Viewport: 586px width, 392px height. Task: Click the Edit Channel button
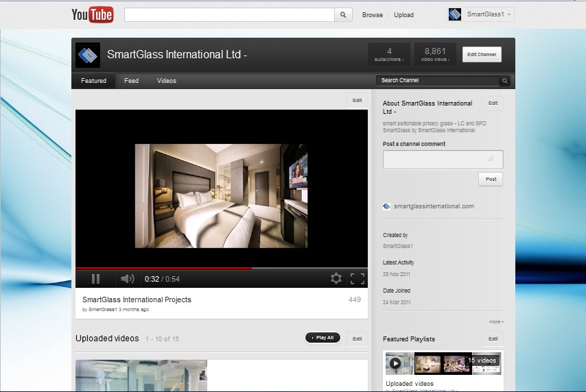click(x=482, y=55)
